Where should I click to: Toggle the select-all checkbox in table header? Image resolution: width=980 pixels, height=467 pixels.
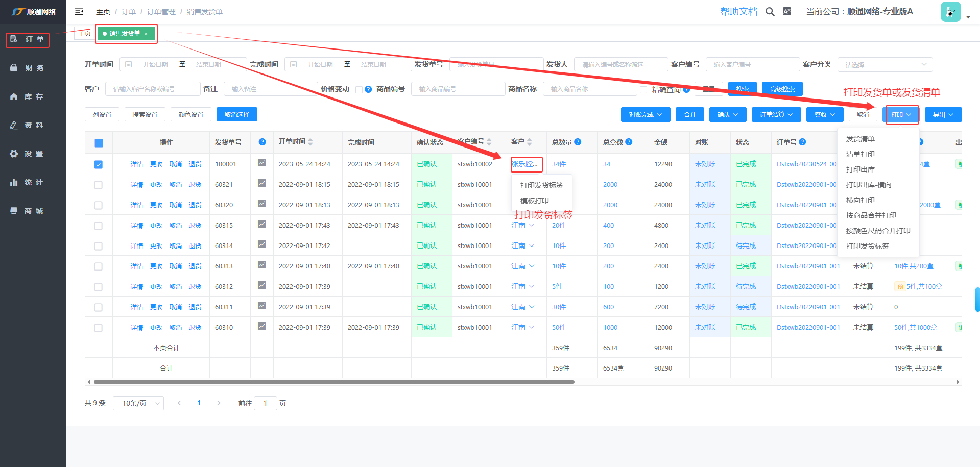99,143
